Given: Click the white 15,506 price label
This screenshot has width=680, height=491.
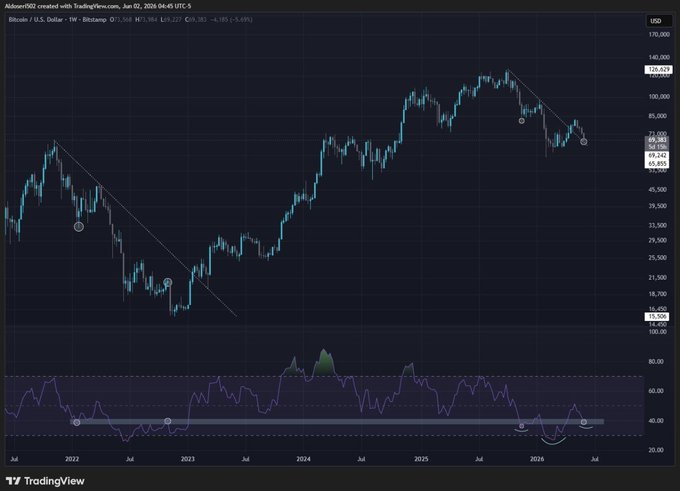Looking at the screenshot, I should [x=657, y=317].
